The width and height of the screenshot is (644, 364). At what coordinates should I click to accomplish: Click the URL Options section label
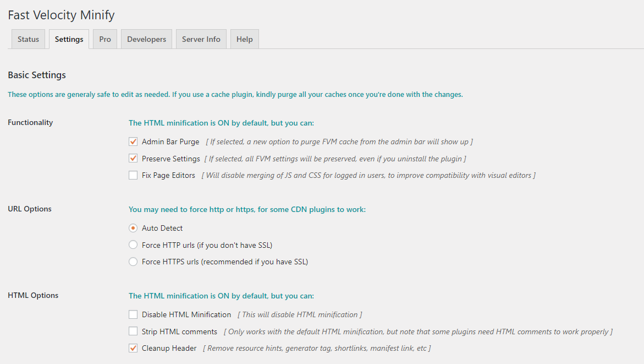click(30, 209)
